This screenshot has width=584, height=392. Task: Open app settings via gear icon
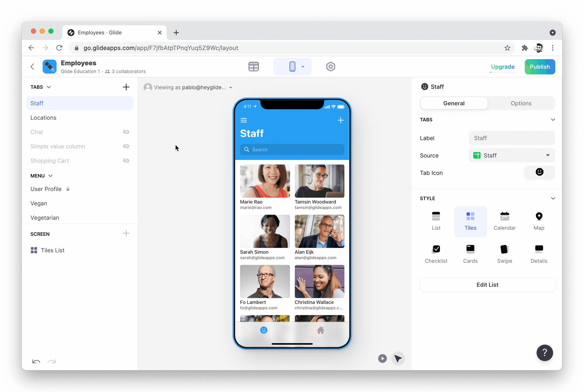click(x=331, y=67)
